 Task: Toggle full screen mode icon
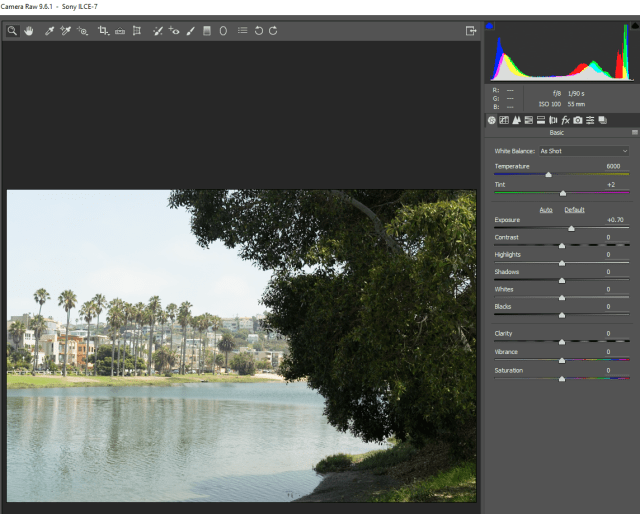471,31
